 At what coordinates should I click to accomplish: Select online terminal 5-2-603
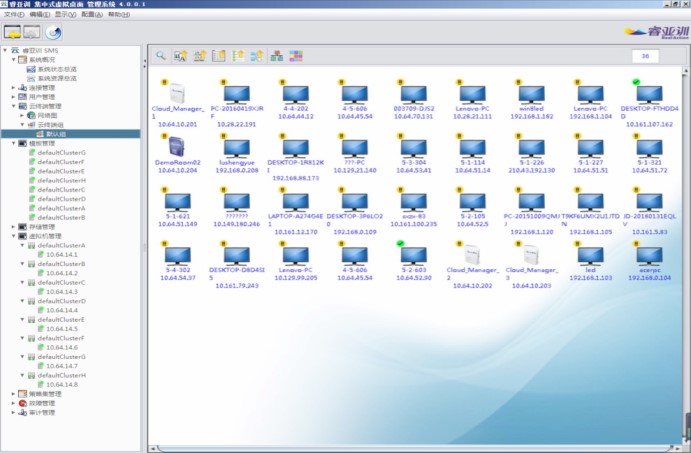point(414,256)
